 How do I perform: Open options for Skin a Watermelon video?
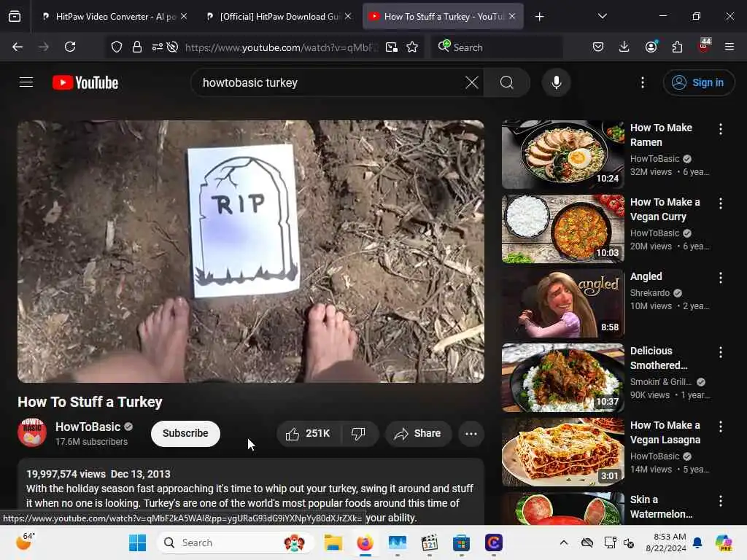pos(720,501)
